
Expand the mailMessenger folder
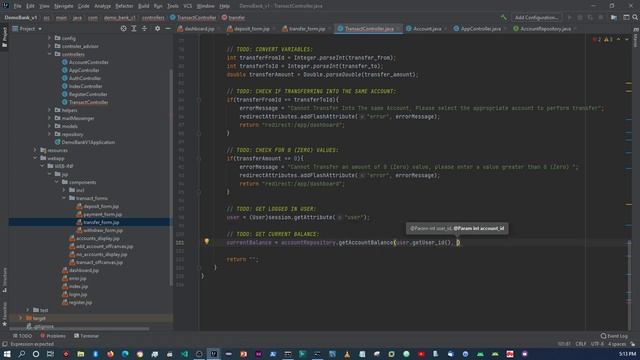49,118
